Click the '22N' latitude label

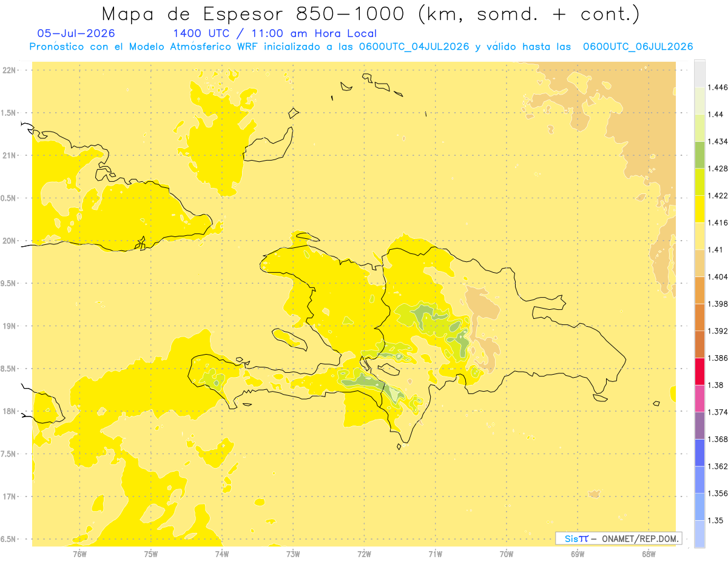click(x=10, y=70)
